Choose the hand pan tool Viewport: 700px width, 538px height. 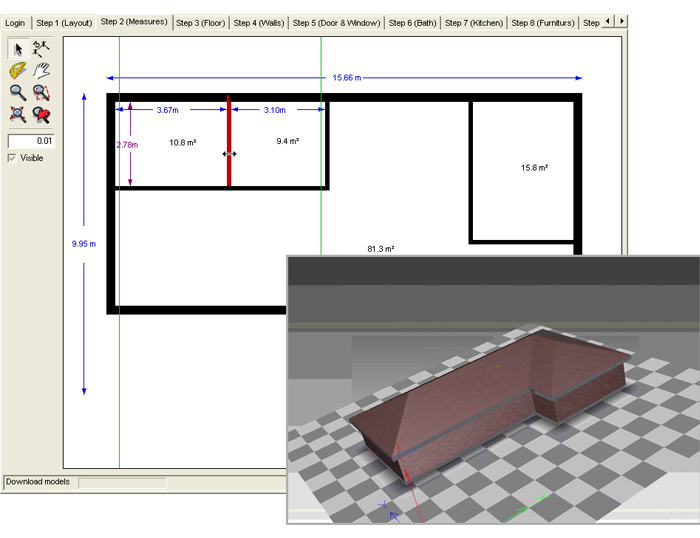coord(41,70)
